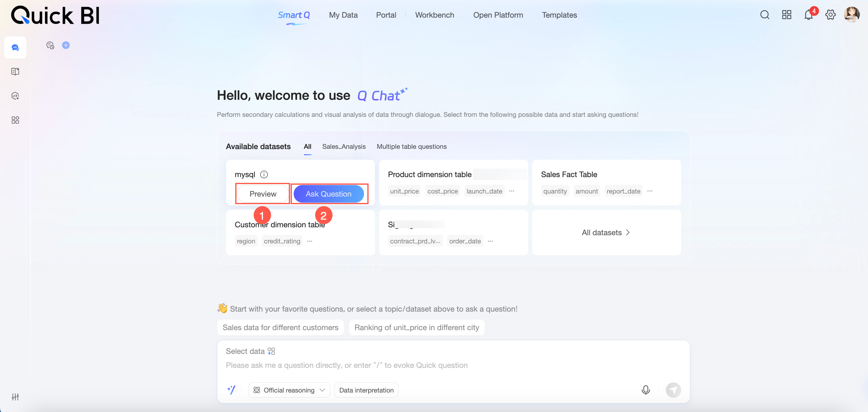Click the apps grid icon in header
The image size is (868, 412).
coord(786,15)
